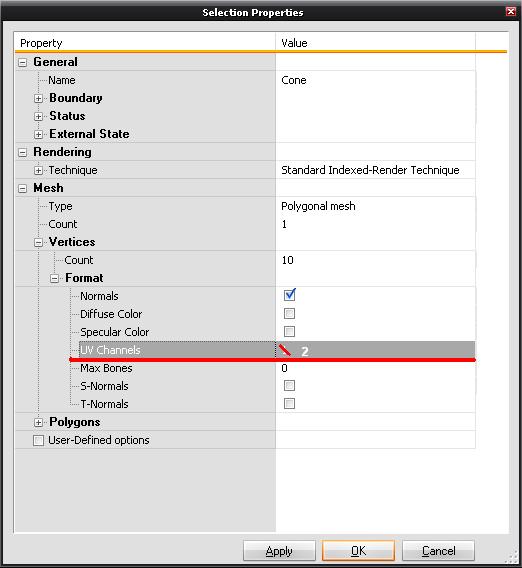
Task: Click the Apply button
Action: click(279, 551)
